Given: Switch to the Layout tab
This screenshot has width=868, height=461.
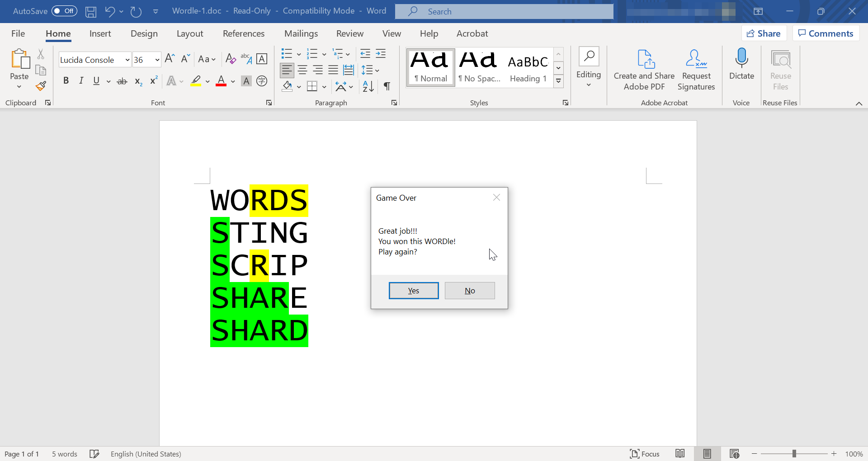Looking at the screenshot, I should coord(190,33).
